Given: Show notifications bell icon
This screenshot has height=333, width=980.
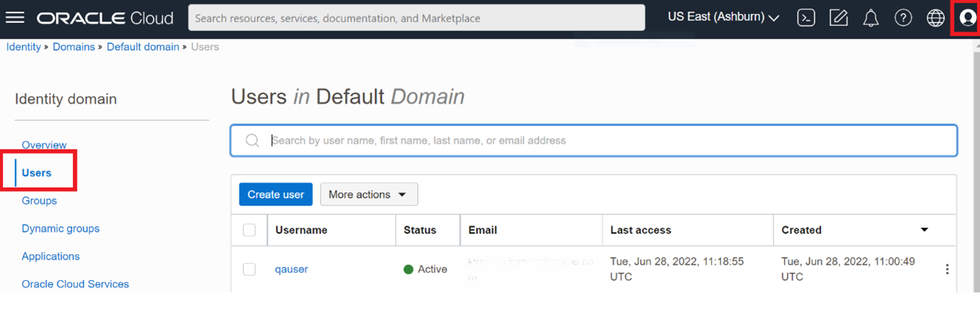Looking at the screenshot, I should point(871,18).
